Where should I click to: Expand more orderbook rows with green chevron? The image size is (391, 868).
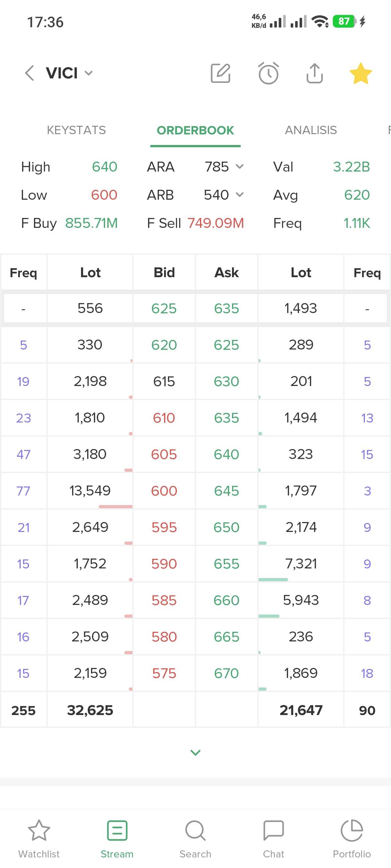[195, 752]
